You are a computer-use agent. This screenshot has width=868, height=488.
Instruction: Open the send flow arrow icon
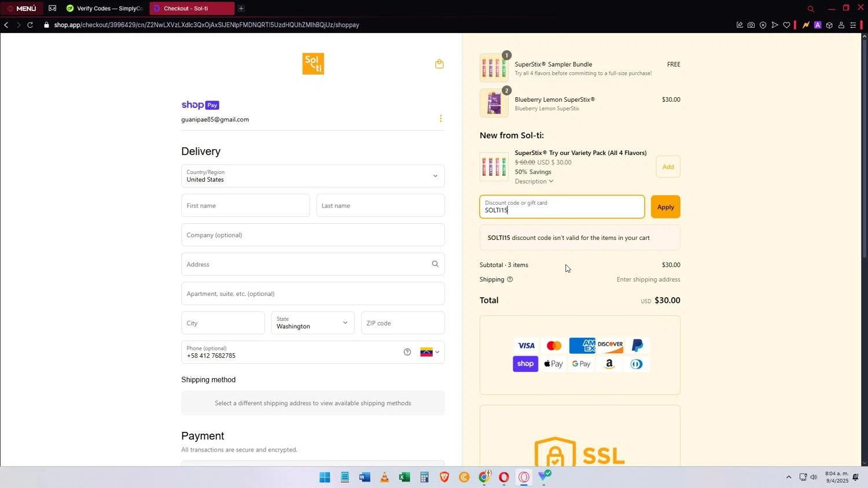click(x=775, y=25)
